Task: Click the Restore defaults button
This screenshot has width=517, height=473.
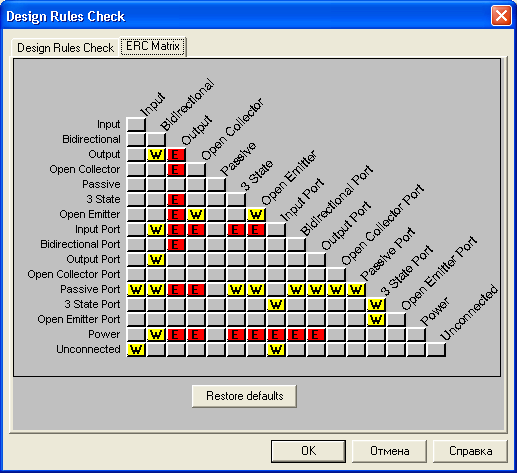Action: tap(244, 396)
